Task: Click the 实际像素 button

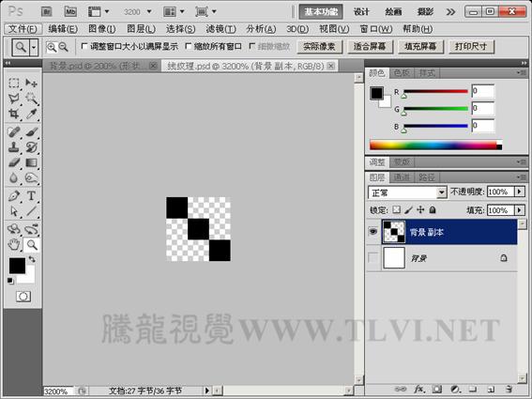Action: (x=319, y=47)
